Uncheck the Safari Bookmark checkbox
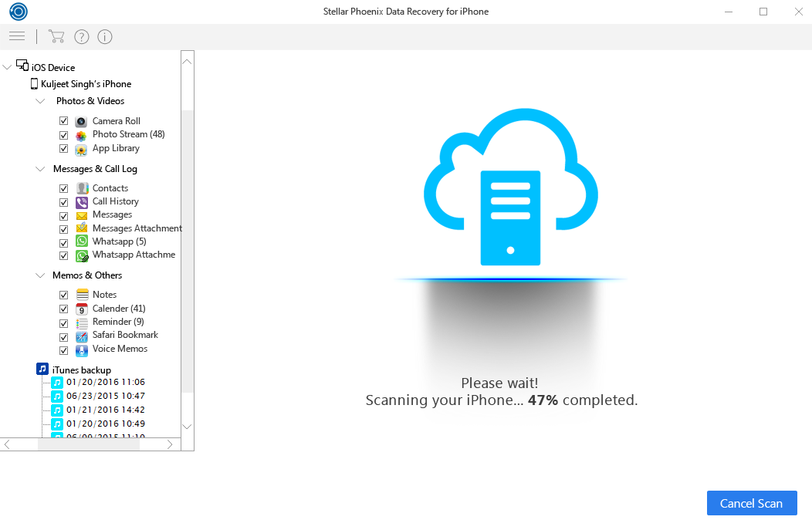Viewport: 812px width, 530px height. point(64,337)
